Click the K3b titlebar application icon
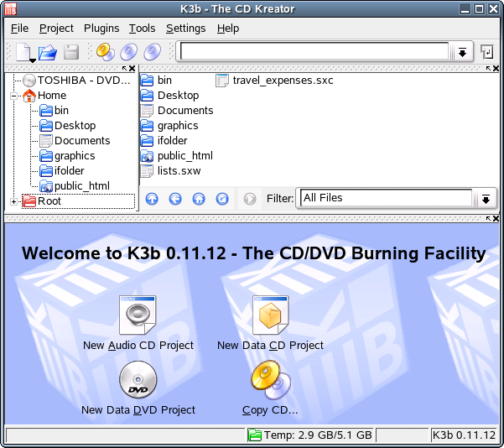This screenshot has width=504, height=448. click(10, 9)
